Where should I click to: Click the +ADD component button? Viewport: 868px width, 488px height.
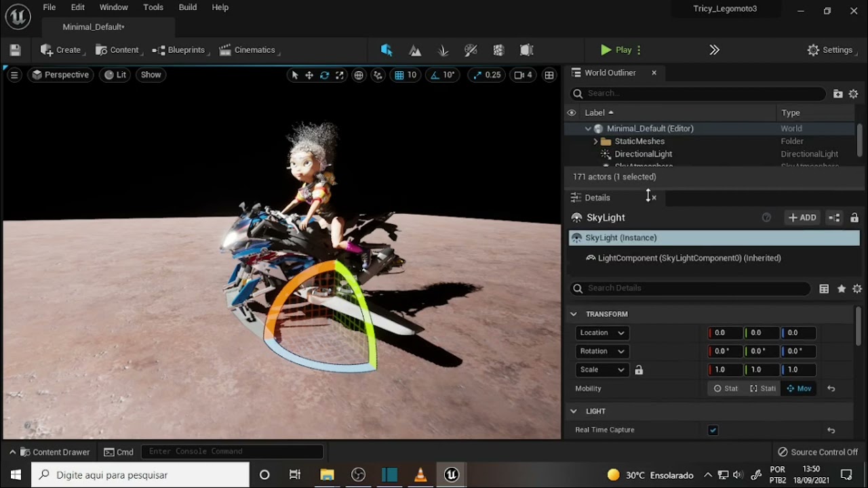point(802,218)
